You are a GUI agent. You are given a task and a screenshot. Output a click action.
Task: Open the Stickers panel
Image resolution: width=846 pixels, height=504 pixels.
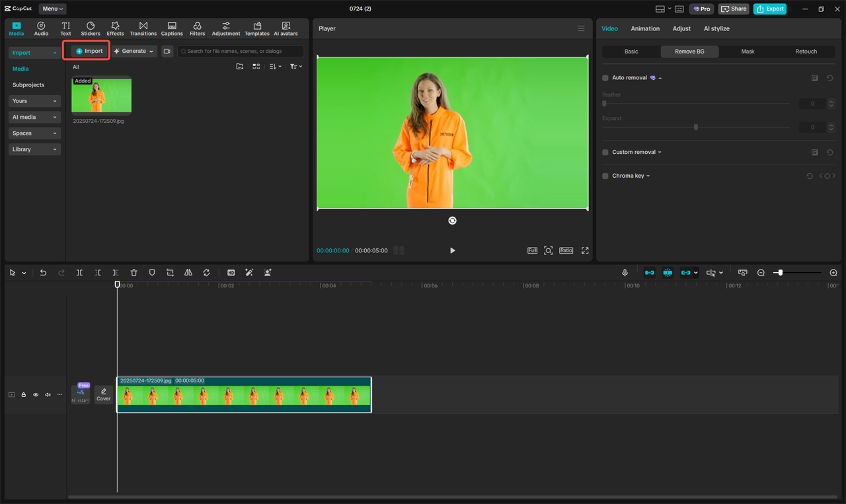[91, 28]
